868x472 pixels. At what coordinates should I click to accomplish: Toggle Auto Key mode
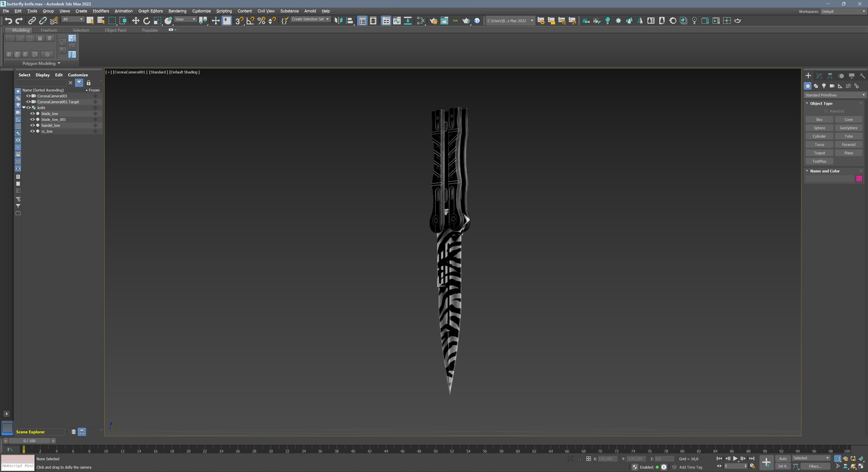point(783,458)
